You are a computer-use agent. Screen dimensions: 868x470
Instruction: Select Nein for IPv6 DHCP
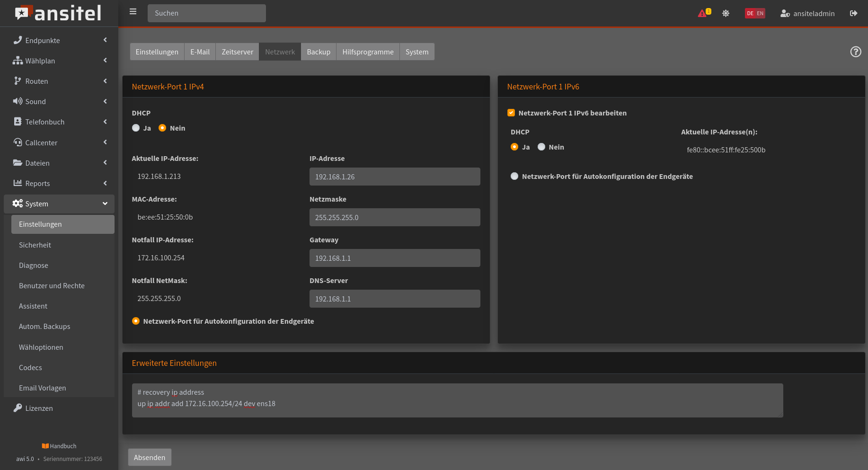541,147
